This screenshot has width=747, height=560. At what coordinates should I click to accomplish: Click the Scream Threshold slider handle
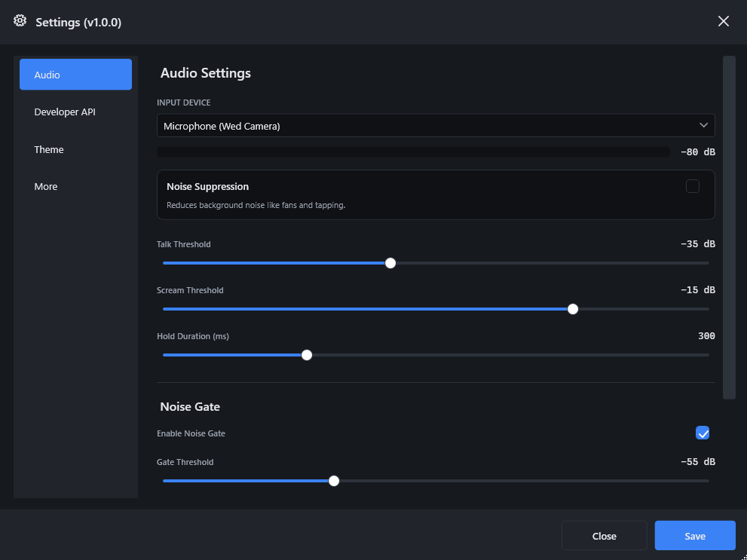tap(573, 309)
